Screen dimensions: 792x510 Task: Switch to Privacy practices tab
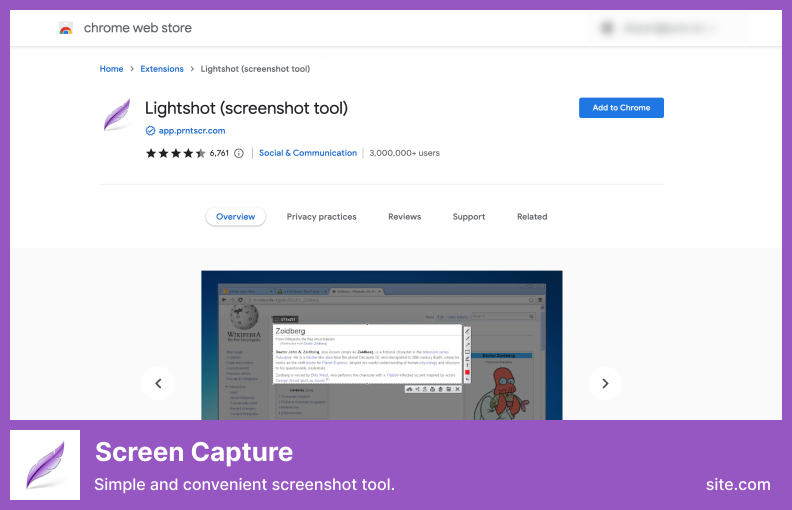coord(321,217)
